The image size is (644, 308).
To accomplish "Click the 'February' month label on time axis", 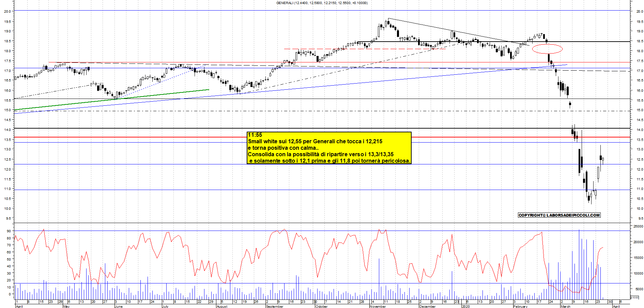I will pyautogui.click(x=520, y=306).
